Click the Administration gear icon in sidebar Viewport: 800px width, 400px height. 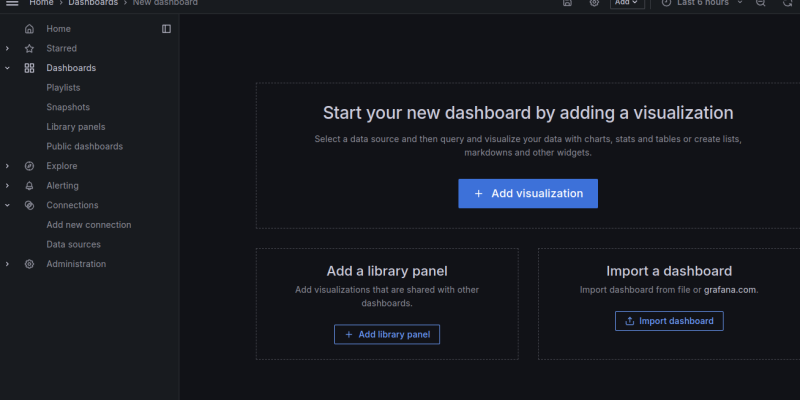[x=29, y=264]
